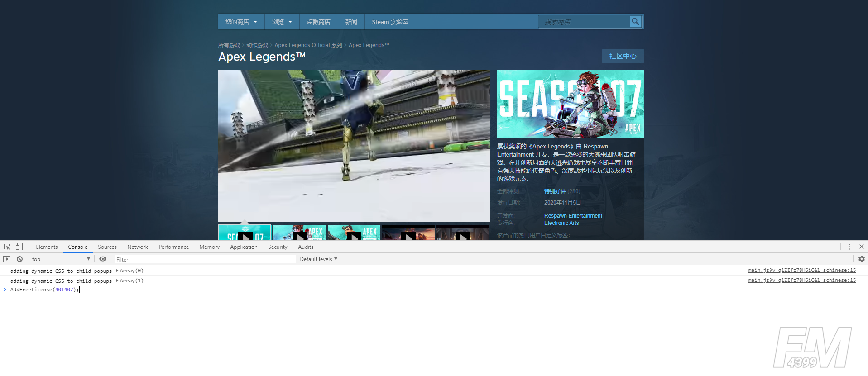The image size is (868, 376).
Task: Follow the 动作游戏 breadcrumb link
Action: pos(257,45)
